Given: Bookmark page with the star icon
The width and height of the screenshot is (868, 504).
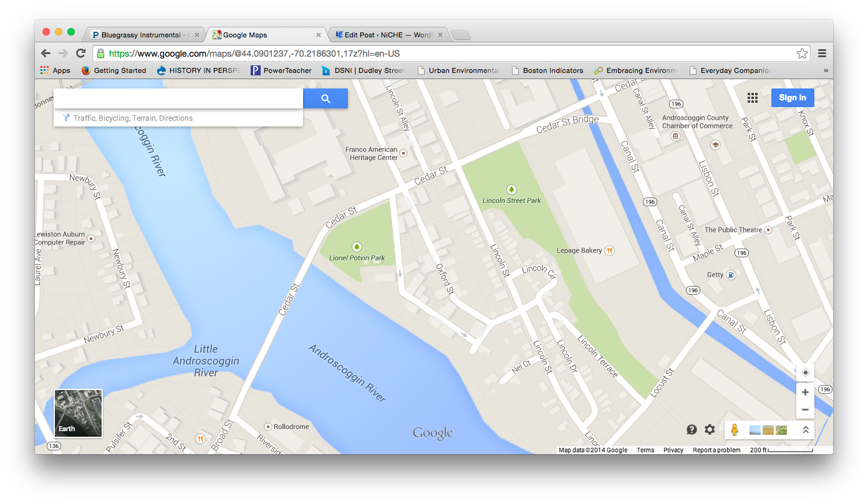Looking at the screenshot, I should click(802, 54).
